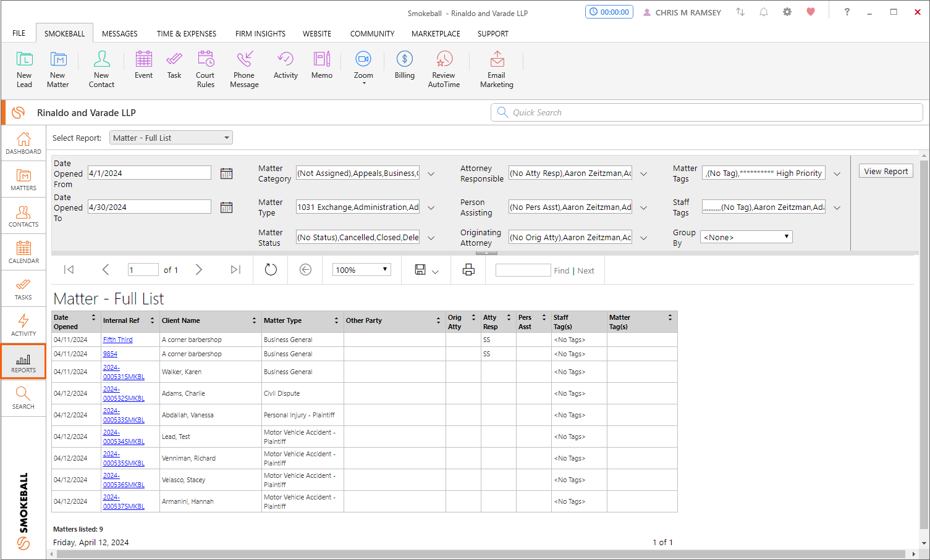
Task: Open the Group By dropdown
Action: [746, 237]
